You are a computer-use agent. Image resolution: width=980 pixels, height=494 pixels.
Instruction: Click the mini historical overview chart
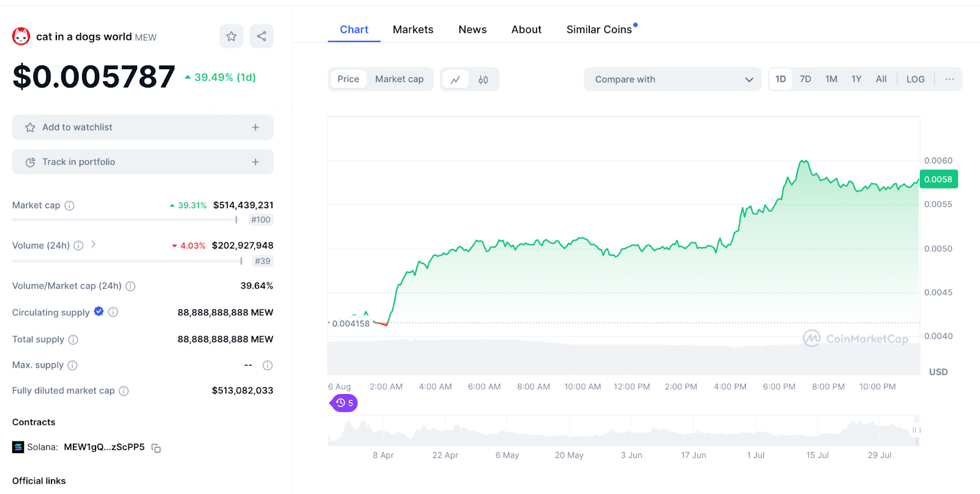point(624,431)
